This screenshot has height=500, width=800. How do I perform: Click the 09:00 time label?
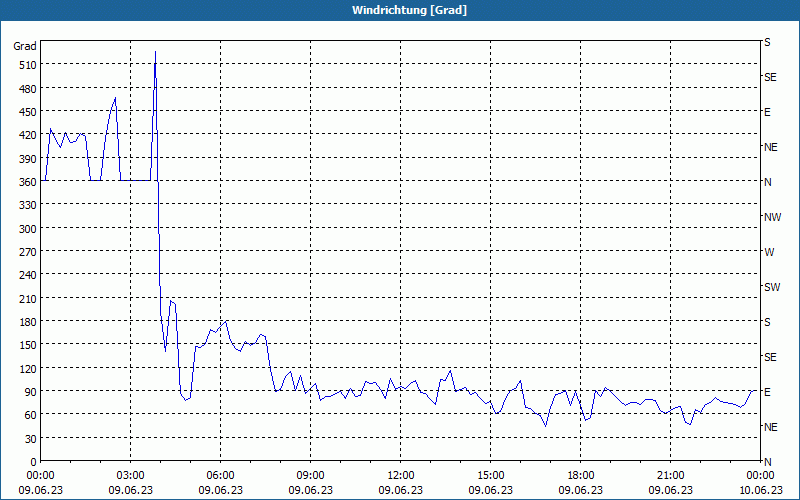point(311,476)
